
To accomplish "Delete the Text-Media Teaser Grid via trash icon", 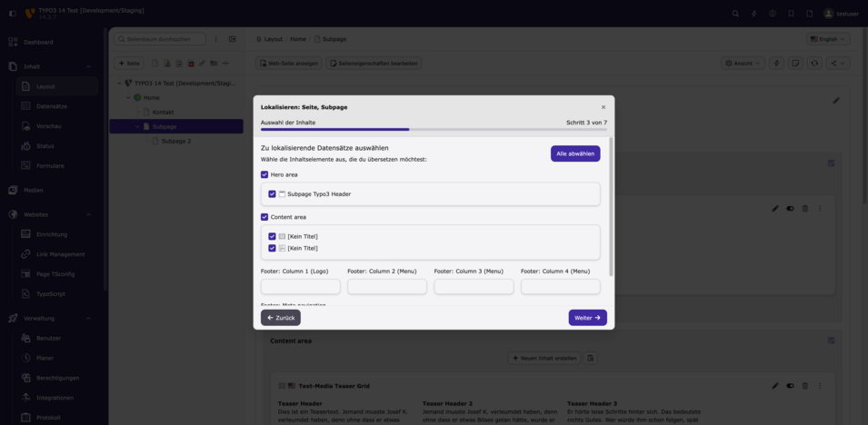I will (805, 386).
